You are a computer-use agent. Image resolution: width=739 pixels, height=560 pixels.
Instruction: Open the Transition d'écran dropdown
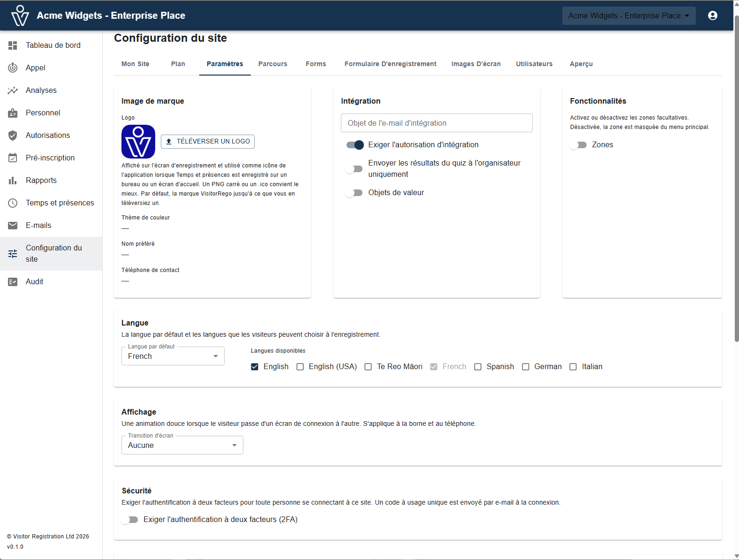pos(182,445)
